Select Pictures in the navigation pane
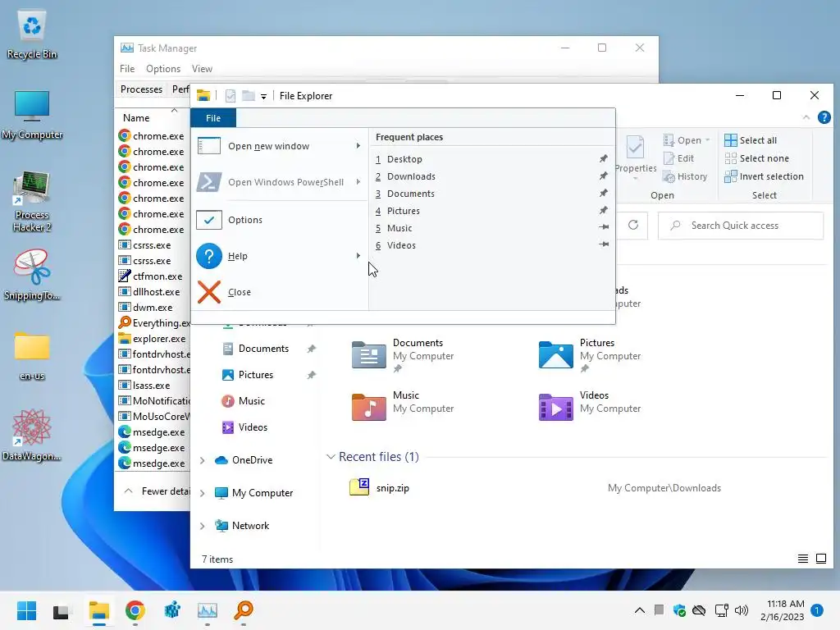This screenshot has height=630, width=840. click(x=255, y=374)
